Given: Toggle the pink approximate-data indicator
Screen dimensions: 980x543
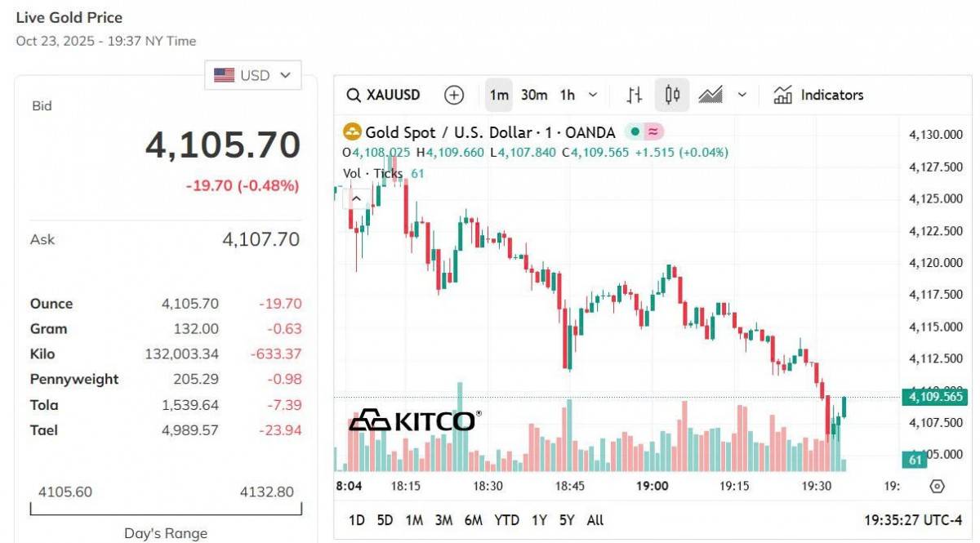Looking at the screenshot, I should pyautogui.click(x=653, y=131).
